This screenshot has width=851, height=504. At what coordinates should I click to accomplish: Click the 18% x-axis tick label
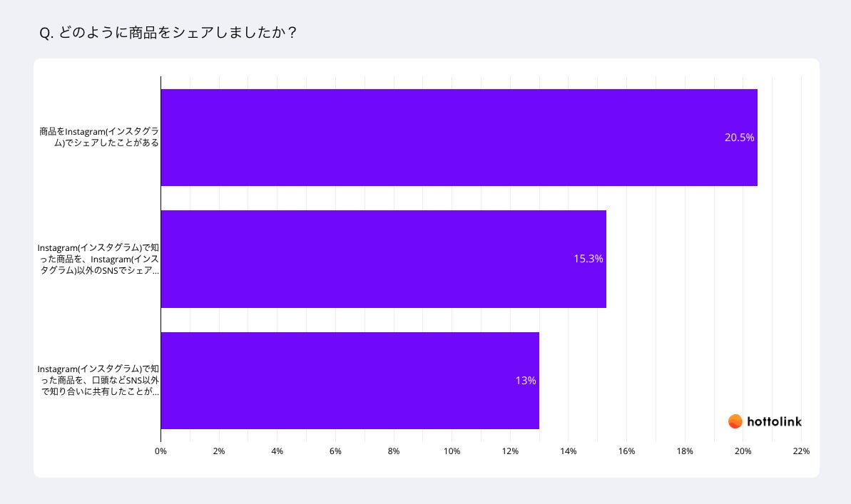684,451
